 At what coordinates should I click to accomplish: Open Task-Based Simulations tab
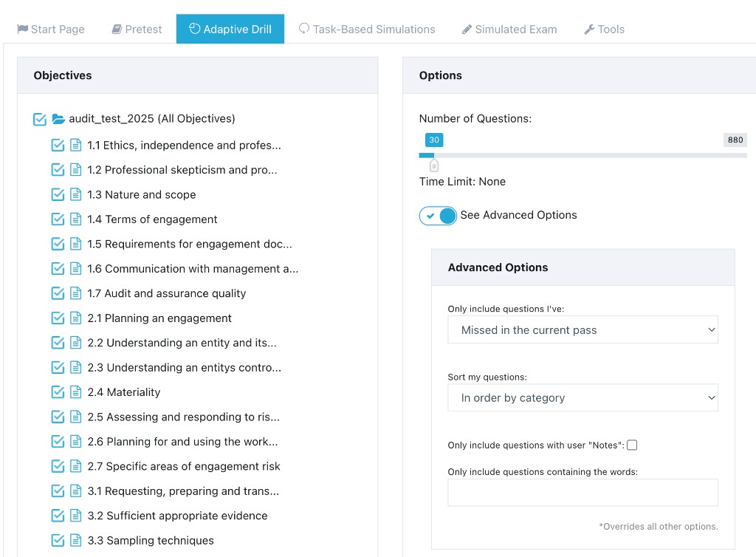(x=367, y=30)
